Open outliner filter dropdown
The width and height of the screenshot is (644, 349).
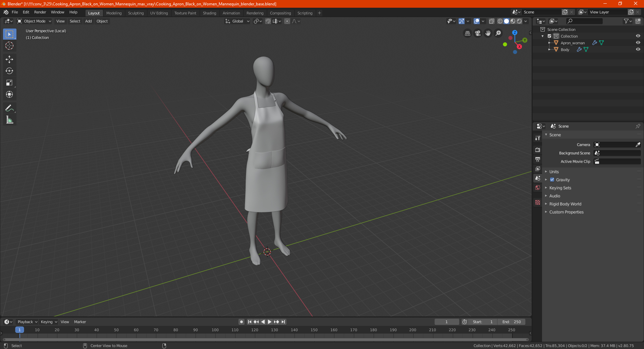coord(628,21)
